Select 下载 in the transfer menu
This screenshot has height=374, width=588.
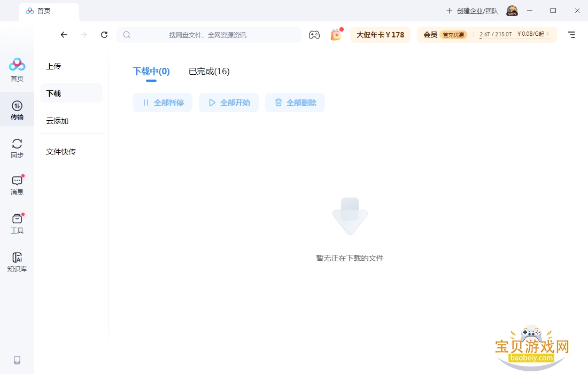point(71,93)
